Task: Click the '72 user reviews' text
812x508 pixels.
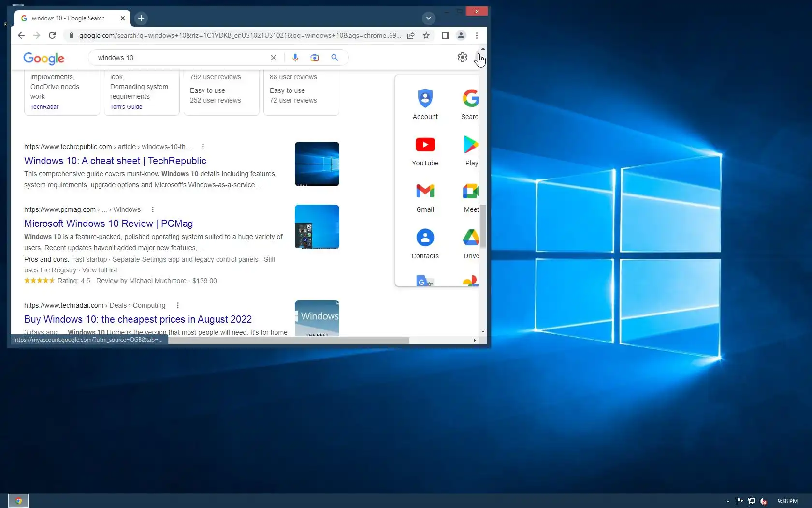Action: point(293,100)
